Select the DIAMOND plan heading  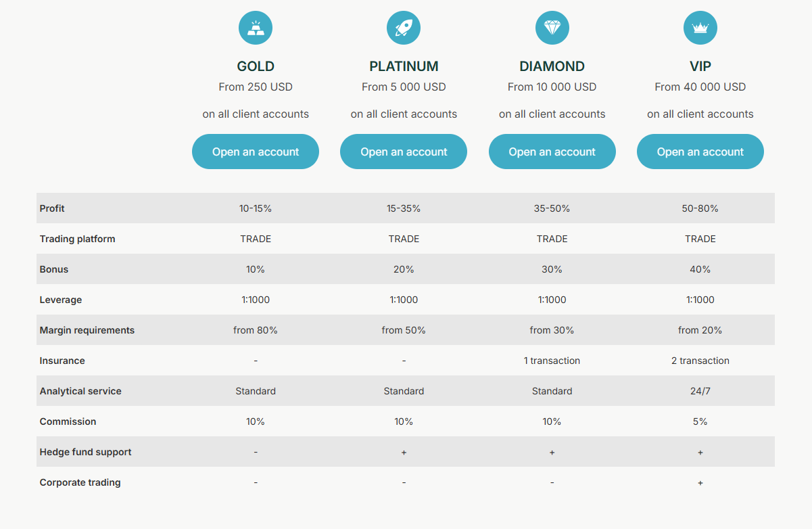click(x=552, y=66)
